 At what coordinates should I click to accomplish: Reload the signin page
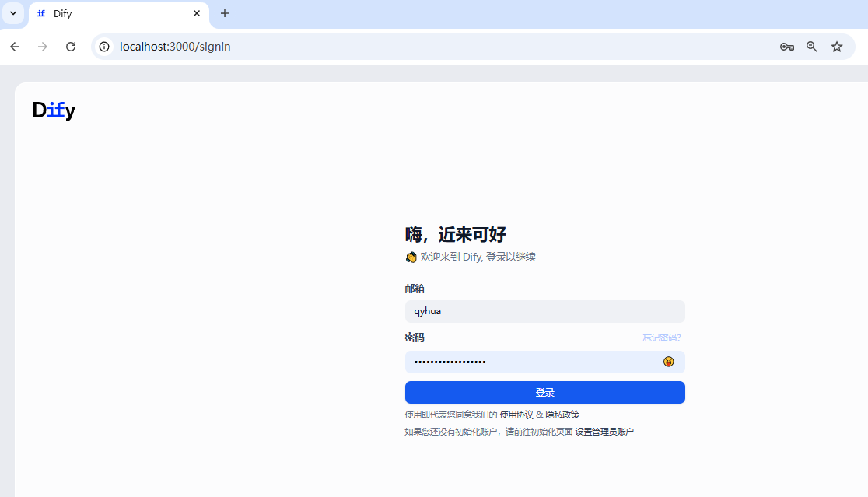pos(70,47)
